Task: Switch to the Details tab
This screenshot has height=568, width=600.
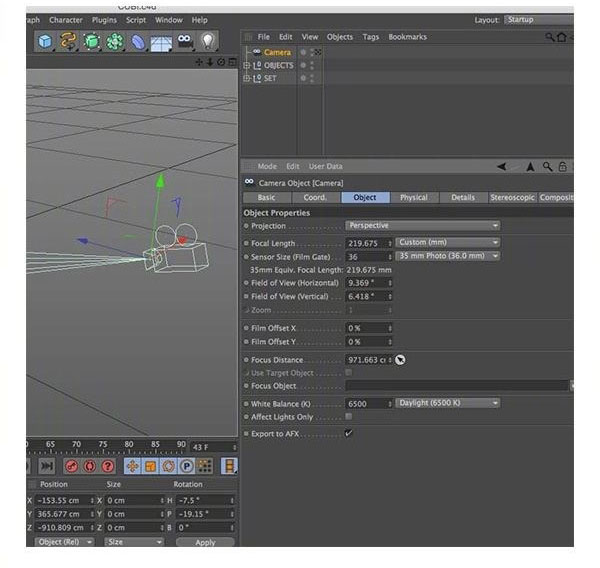Action: point(463,197)
